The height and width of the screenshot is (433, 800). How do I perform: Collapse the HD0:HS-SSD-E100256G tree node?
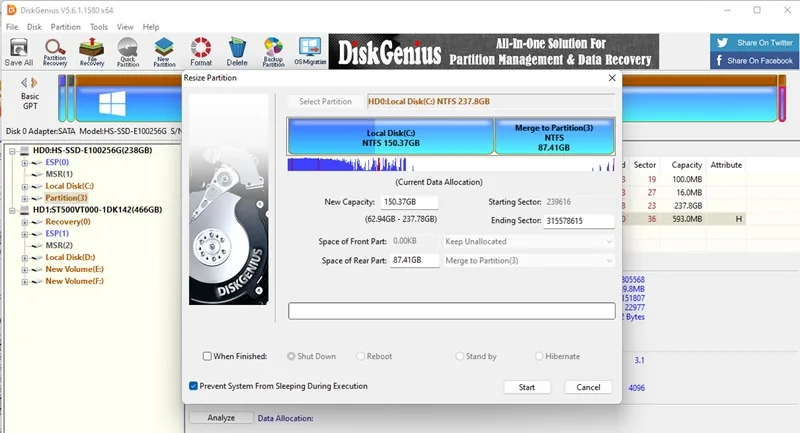pos(12,151)
